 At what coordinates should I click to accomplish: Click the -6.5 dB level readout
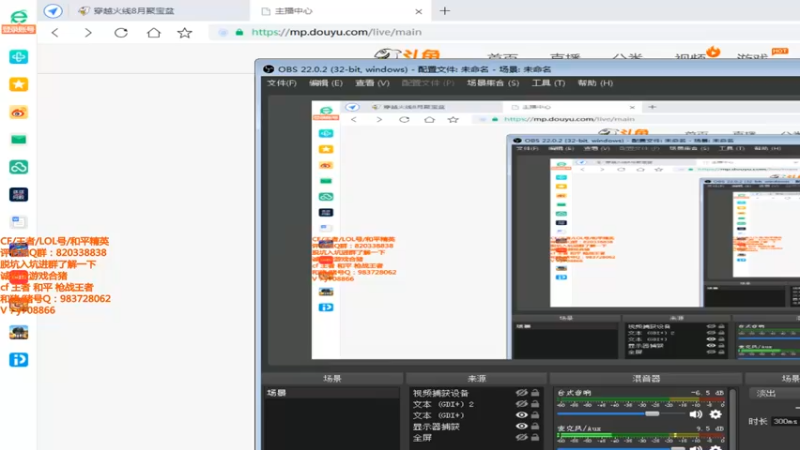[707, 392]
